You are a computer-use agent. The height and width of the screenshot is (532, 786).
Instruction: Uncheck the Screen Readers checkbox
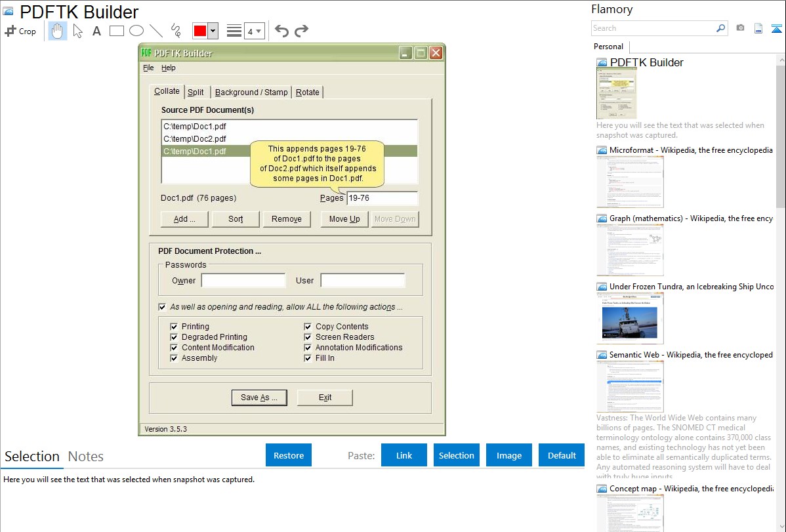click(308, 337)
